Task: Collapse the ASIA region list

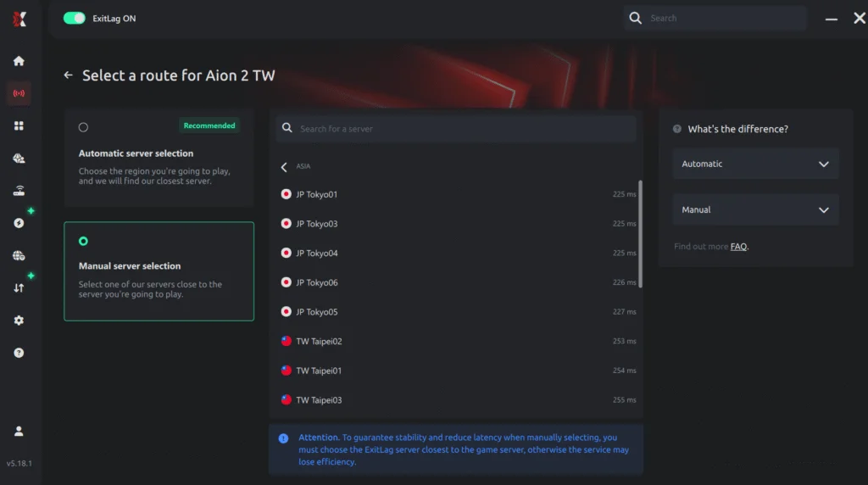Action: [284, 167]
